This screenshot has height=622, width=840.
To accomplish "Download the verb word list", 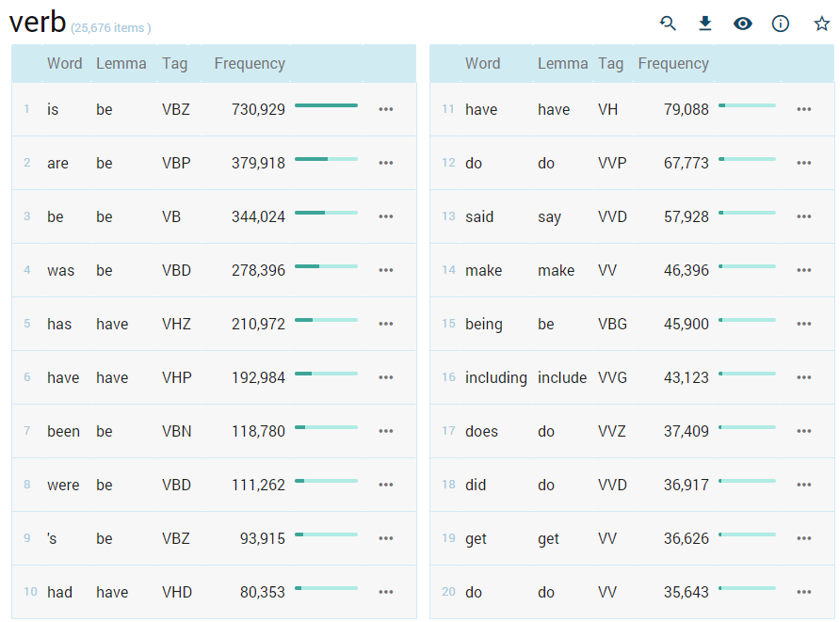I will tap(705, 23).
